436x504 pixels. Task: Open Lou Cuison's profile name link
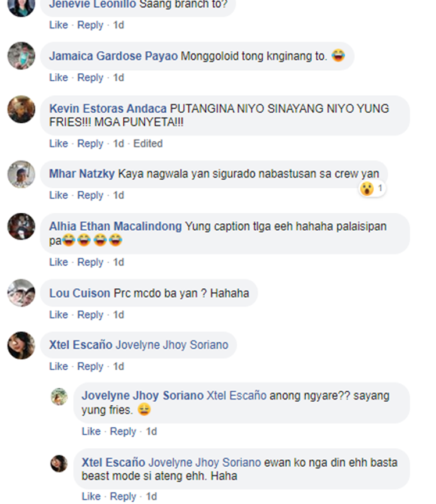(x=80, y=293)
